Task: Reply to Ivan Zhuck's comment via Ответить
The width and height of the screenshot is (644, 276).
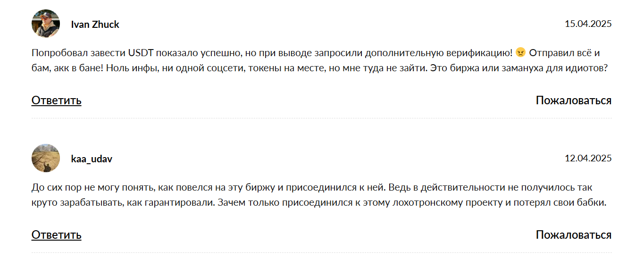Action: pyautogui.click(x=57, y=100)
